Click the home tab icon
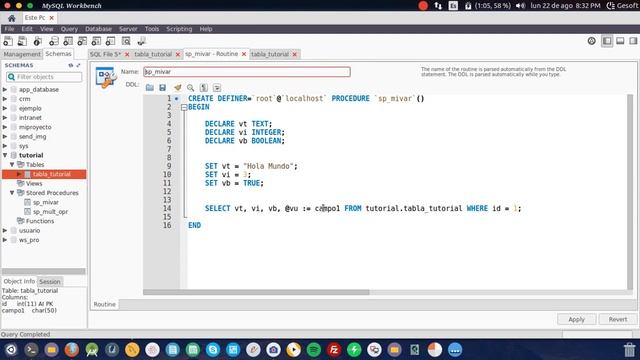640x360 pixels. 11,18
